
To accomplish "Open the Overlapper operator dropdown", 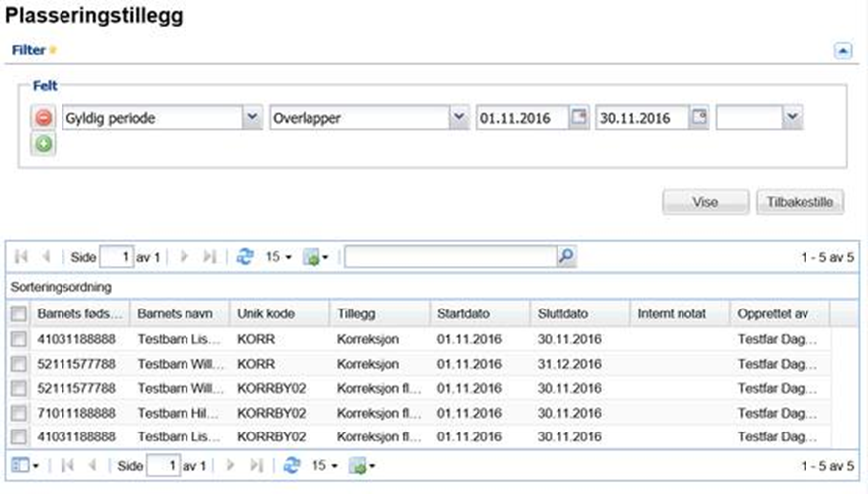I will [458, 118].
